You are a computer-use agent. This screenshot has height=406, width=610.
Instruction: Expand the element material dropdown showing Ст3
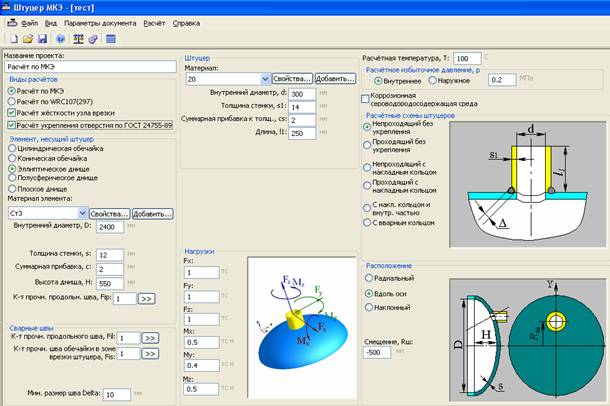pos(82,213)
